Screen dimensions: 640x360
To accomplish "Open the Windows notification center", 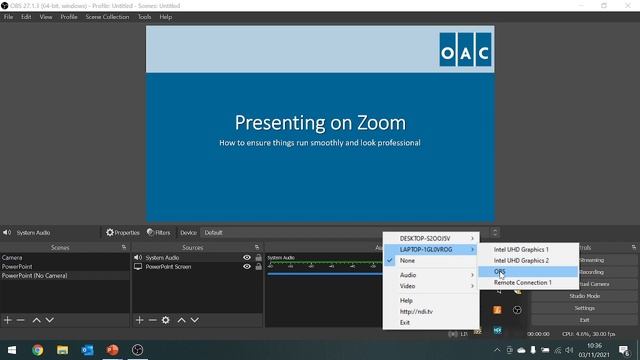I will coord(624,350).
